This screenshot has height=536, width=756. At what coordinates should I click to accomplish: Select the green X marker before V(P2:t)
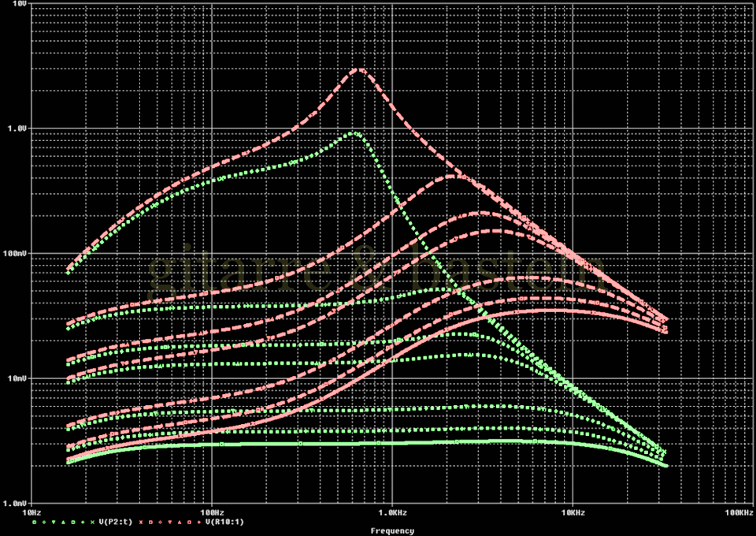click(92, 523)
